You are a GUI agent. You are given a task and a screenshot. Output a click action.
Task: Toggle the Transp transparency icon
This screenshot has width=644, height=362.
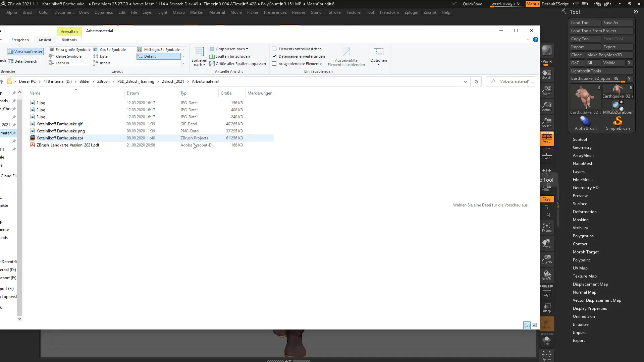pos(546,308)
